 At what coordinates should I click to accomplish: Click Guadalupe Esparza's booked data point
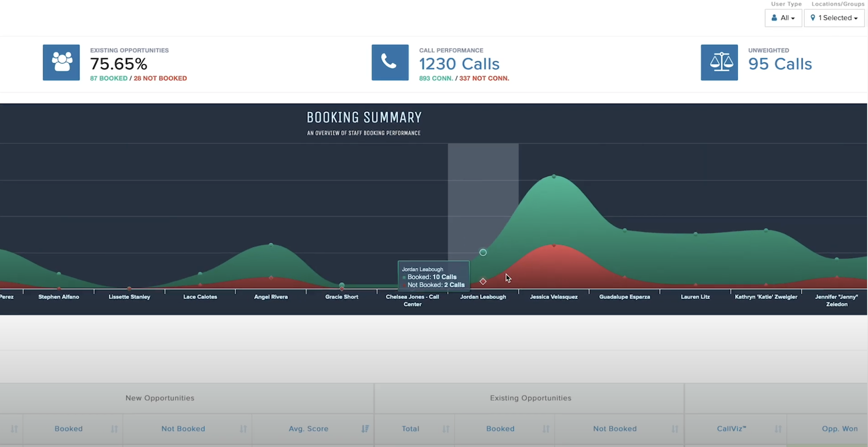tap(625, 230)
